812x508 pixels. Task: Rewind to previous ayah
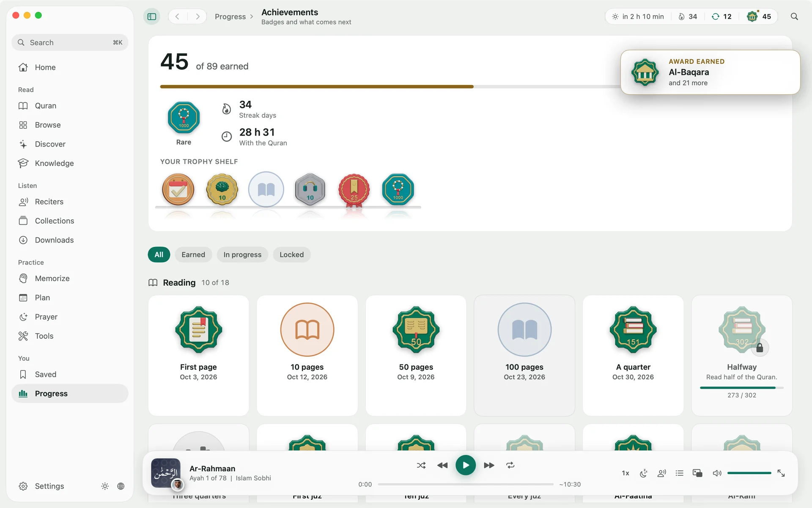click(442, 465)
